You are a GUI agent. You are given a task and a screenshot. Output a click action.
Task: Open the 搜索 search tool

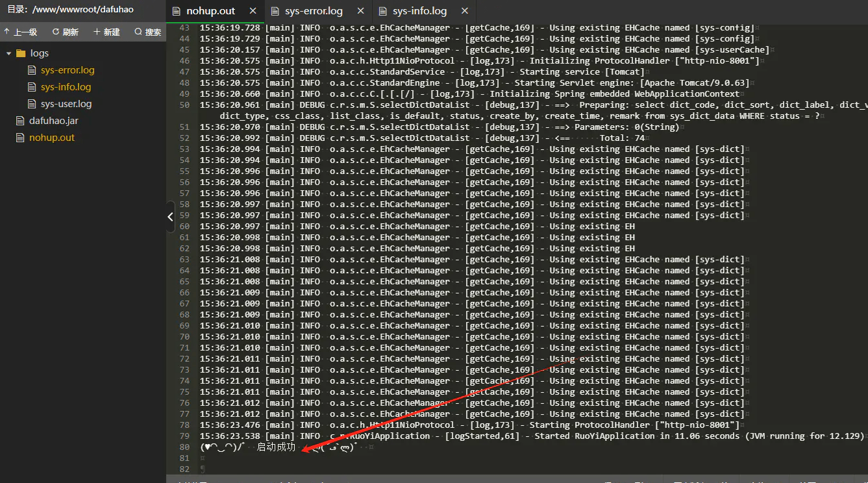tap(148, 32)
